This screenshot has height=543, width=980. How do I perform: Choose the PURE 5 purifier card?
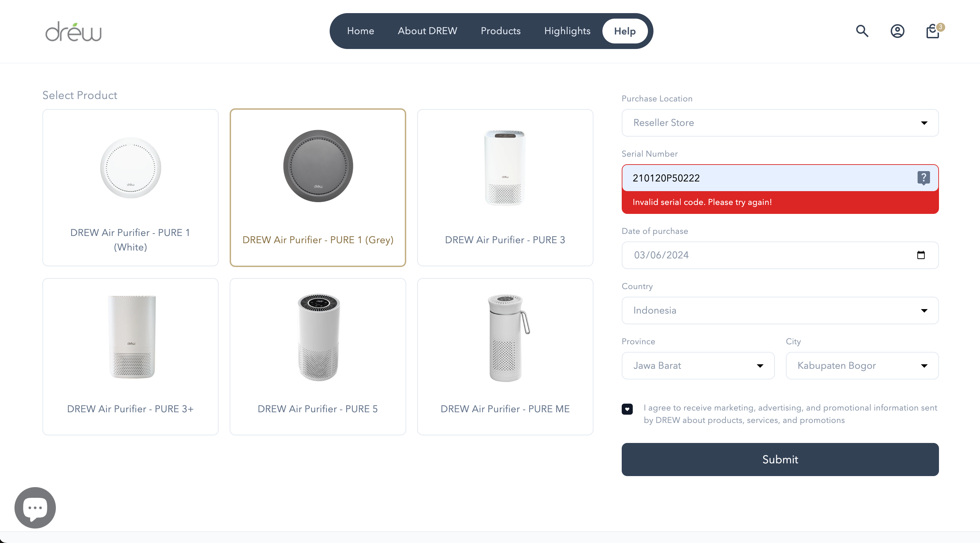(x=318, y=356)
